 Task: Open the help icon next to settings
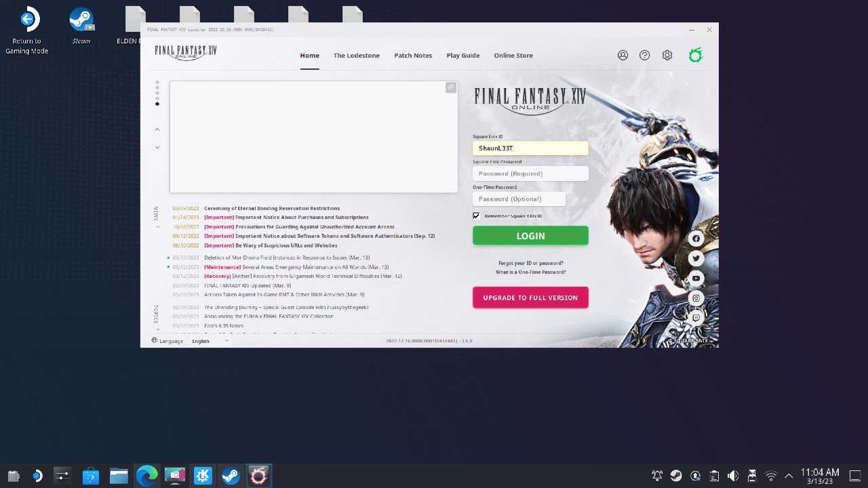(644, 55)
